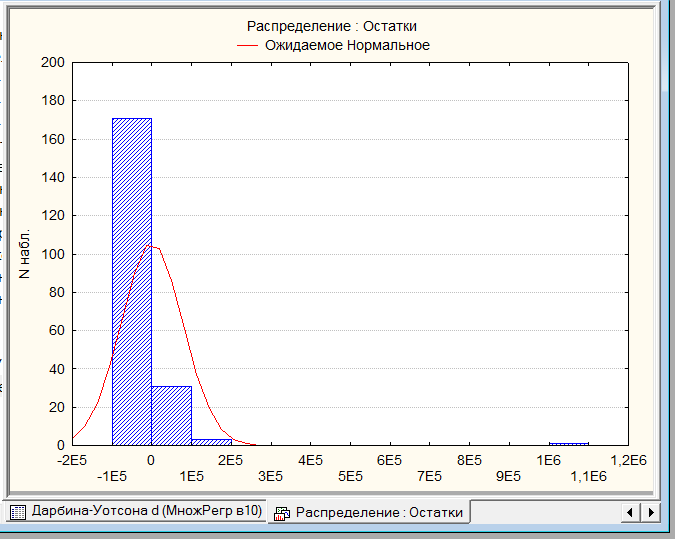Select the outlier bar near 1E6
This screenshot has width=675, height=539.
click(569, 444)
